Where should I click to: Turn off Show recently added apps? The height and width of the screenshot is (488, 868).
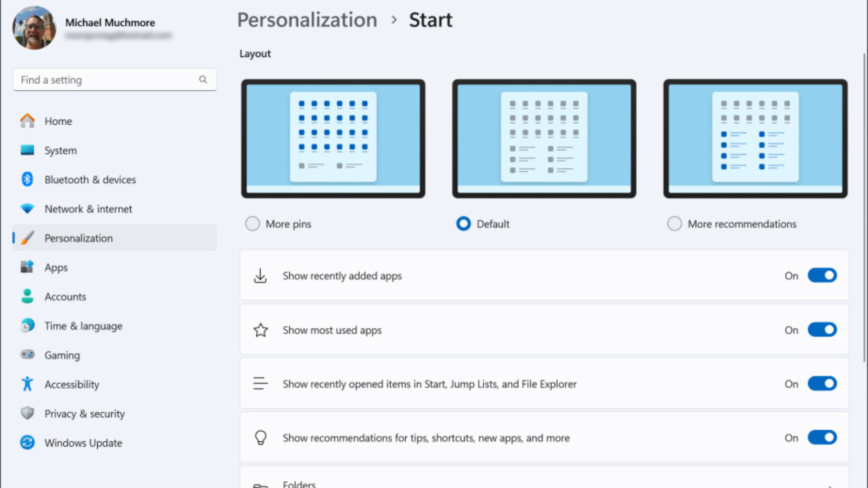point(822,276)
